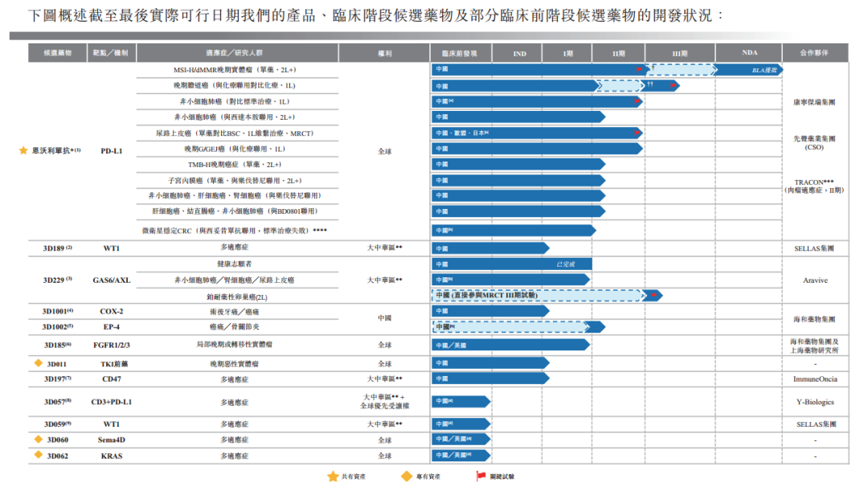Click the orange diamond next to 3D011

click(38, 363)
